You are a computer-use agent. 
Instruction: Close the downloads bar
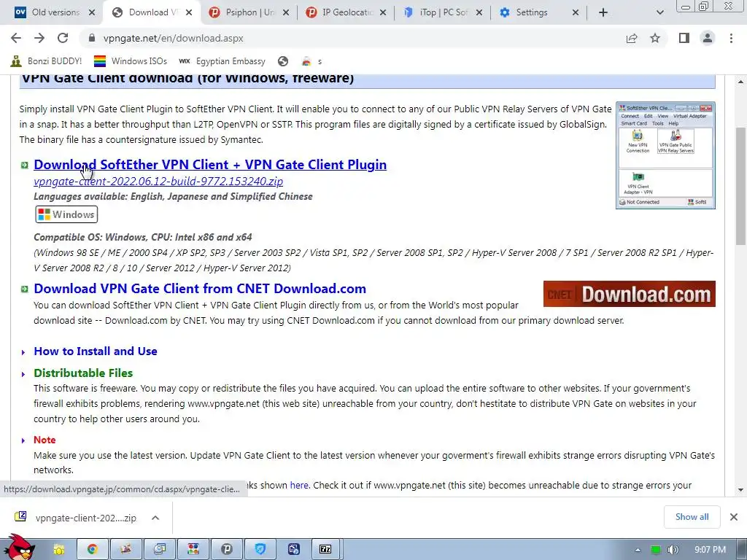point(734,517)
